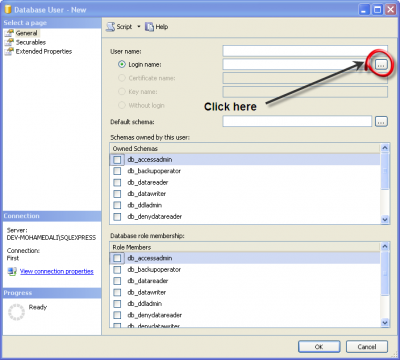
Task: Maximize the Database User window
Action: (378, 10)
